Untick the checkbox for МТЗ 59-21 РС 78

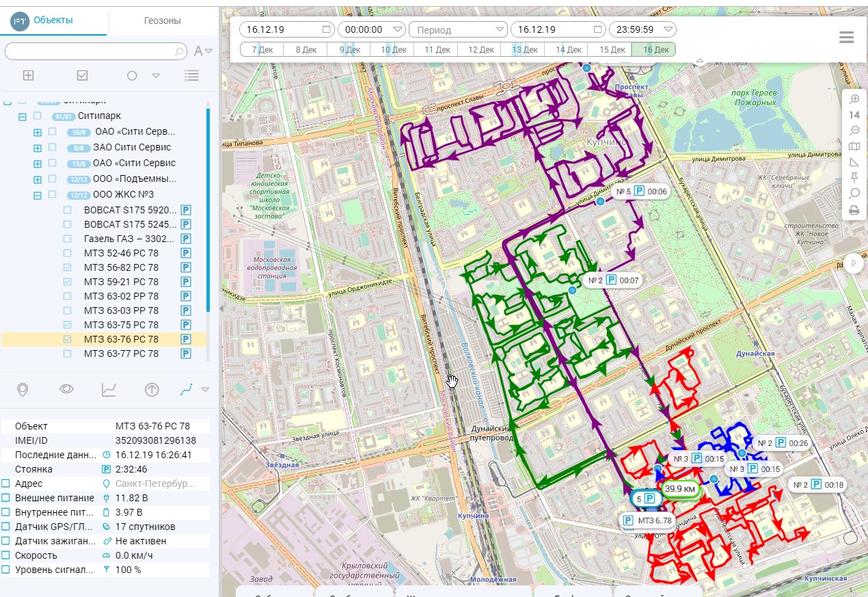click(67, 282)
